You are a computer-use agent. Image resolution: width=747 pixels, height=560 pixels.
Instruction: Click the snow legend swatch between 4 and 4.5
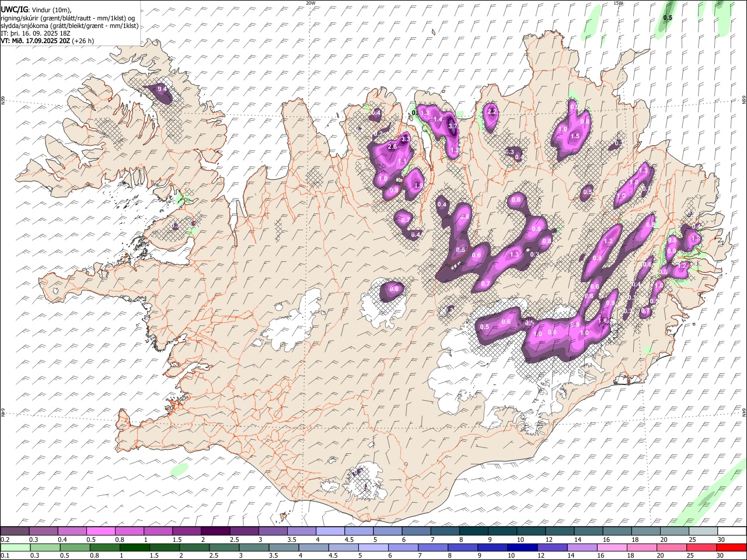click(x=329, y=531)
